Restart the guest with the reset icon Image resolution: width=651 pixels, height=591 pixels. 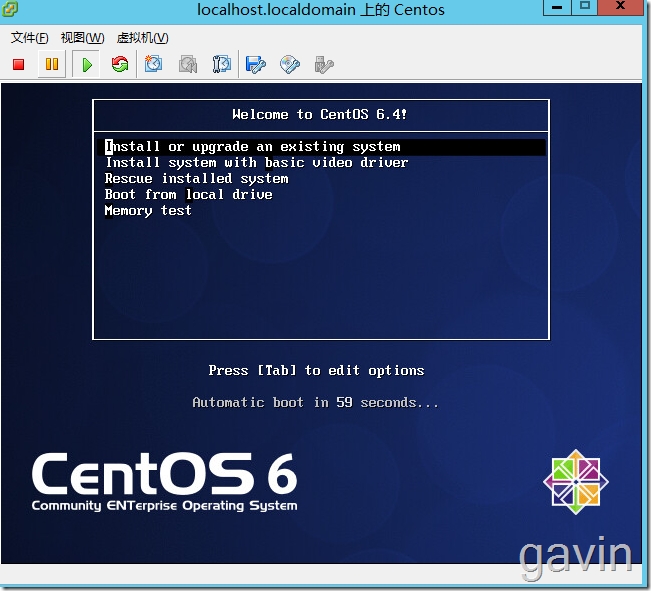[120, 64]
